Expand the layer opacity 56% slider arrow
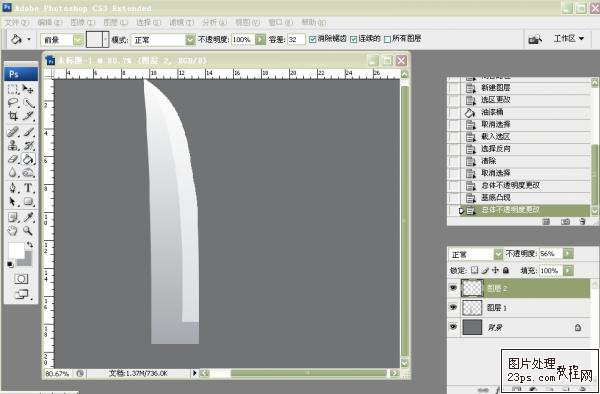Viewport: 600px width, 394px height. tap(568, 254)
